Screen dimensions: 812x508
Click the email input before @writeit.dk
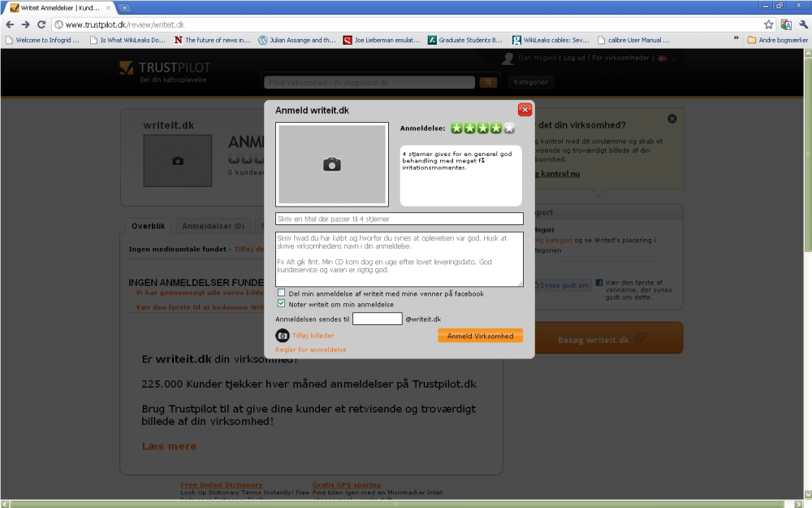(x=377, y=319)
